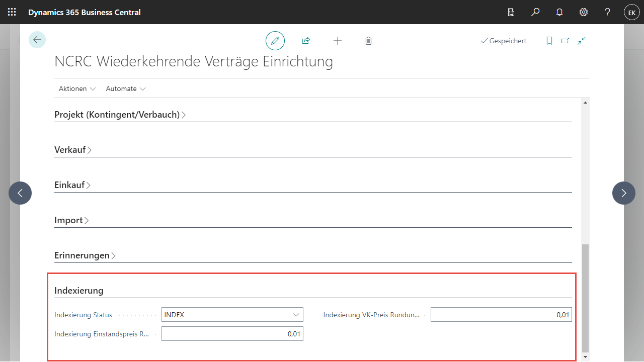Open the search magnifier icon
Image resolution: width=644 pixels, height=362 pixels.
tap(535, 12)
